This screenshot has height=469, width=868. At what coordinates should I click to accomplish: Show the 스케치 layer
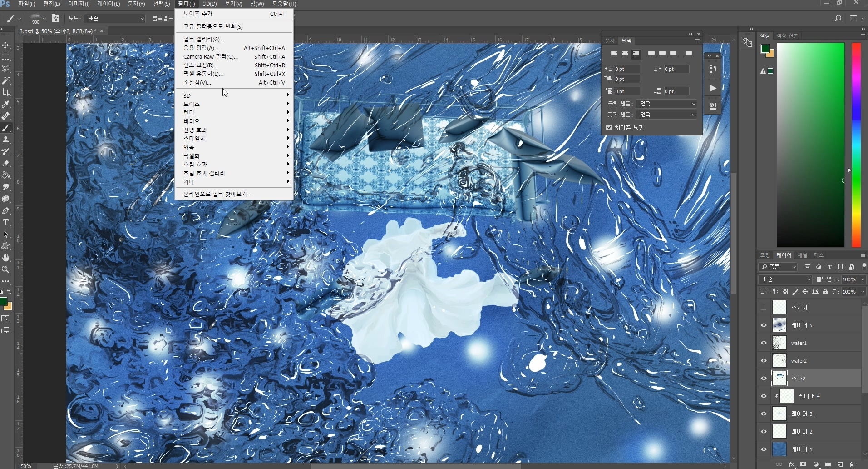[764, 308]
